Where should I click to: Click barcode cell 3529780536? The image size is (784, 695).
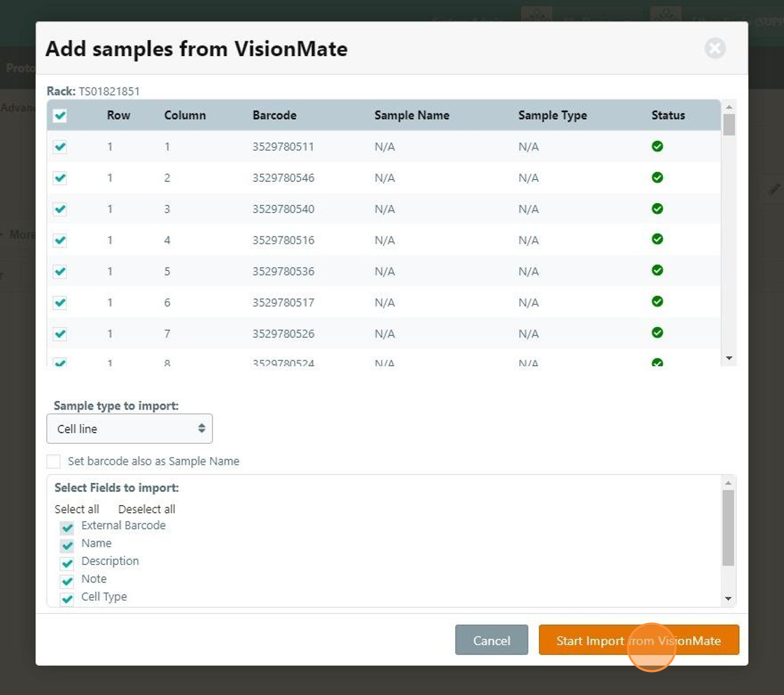[283, 272]
